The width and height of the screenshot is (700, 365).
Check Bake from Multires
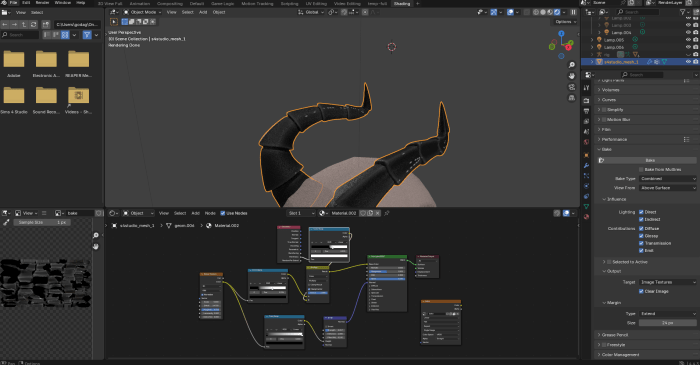click(x=641, y=170)
